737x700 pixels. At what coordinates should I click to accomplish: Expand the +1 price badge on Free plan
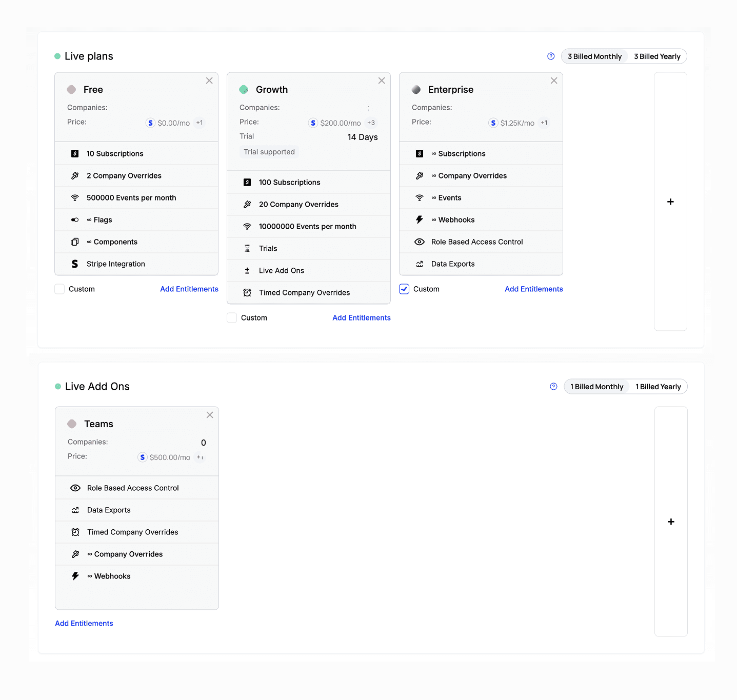[200, 123]
